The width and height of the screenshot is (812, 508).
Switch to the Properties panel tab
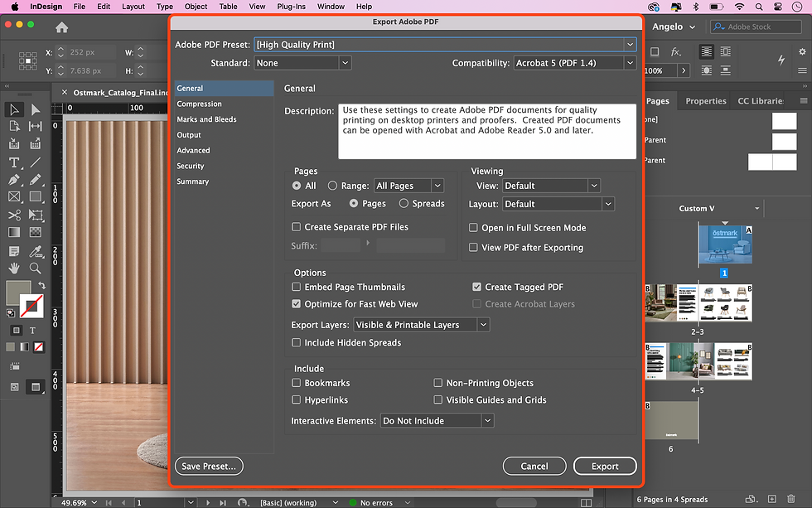[706, 101]
